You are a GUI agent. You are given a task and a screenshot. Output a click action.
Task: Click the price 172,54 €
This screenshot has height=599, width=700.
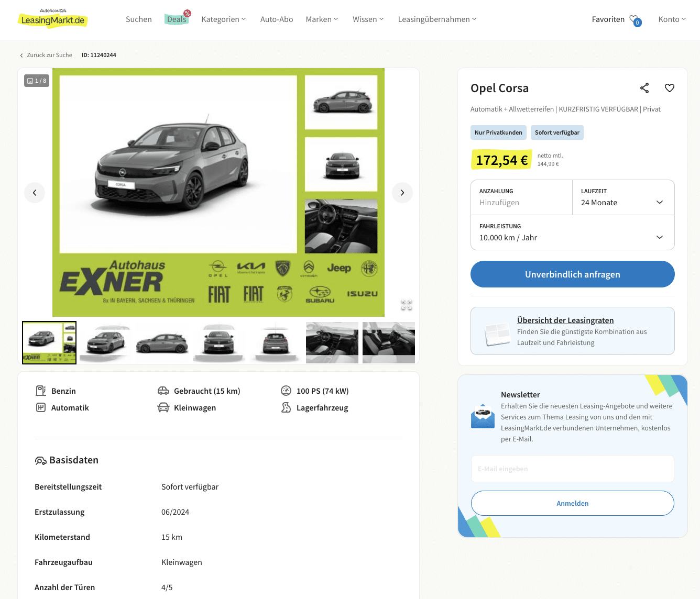502,160
